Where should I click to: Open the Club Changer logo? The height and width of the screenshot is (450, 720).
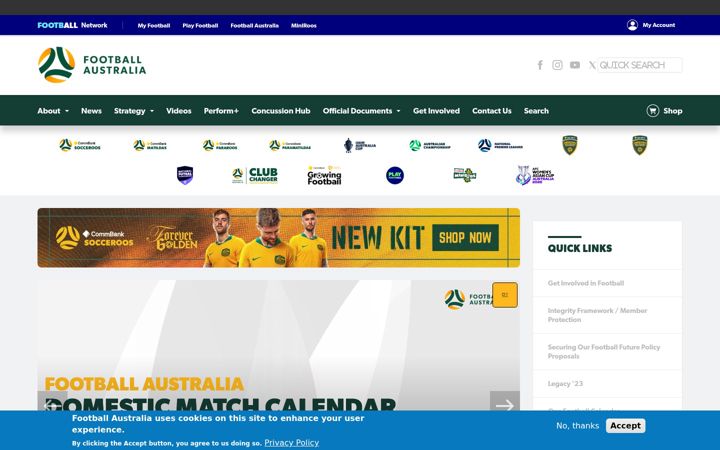pyautogui.click(x=255, y=175)
